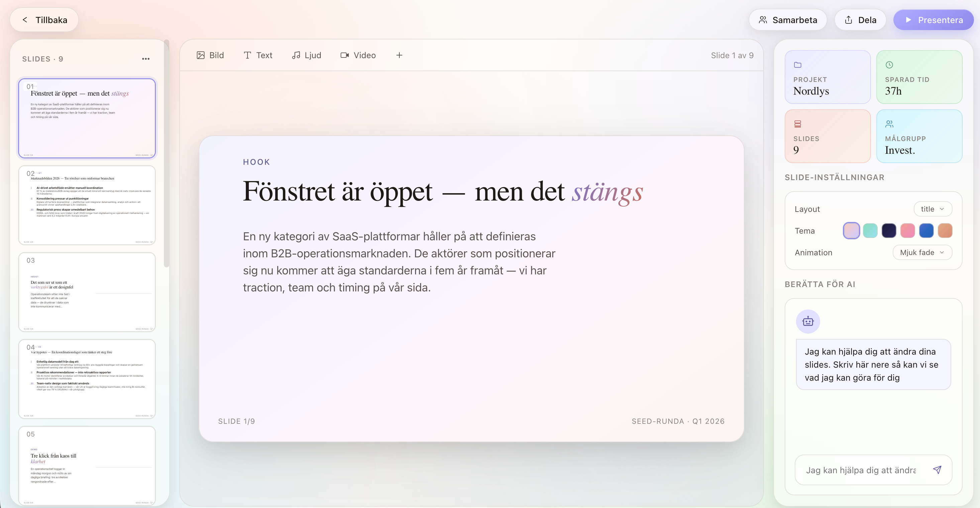The height and width of the screenshot is (508, 980).
Task: Add a Text element
Action: [x=258, y=55]
